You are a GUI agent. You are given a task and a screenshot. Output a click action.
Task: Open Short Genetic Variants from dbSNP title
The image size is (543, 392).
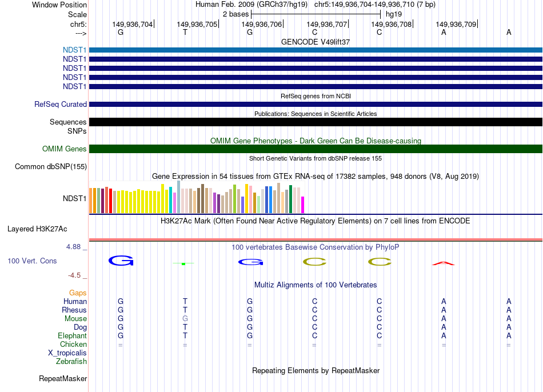pos(316,158)
